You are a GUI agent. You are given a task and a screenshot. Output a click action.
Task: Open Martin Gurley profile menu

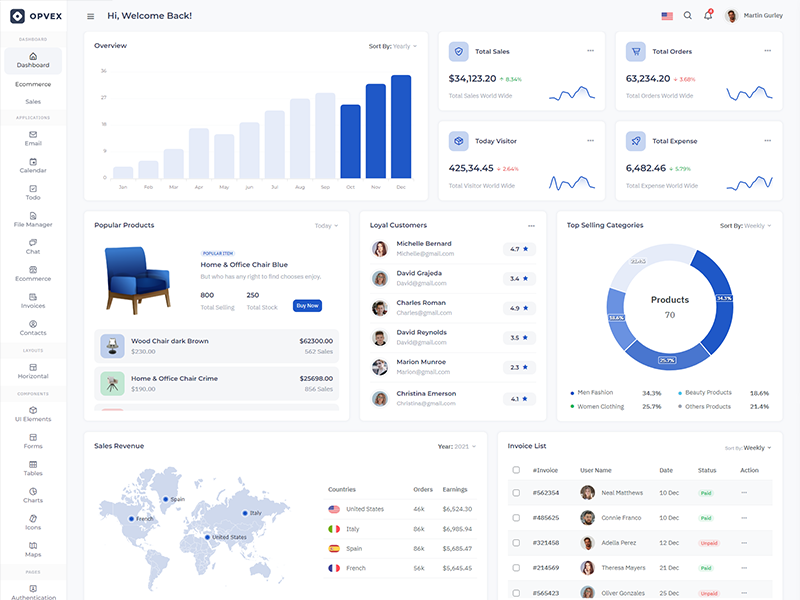(x=755, y=16)
